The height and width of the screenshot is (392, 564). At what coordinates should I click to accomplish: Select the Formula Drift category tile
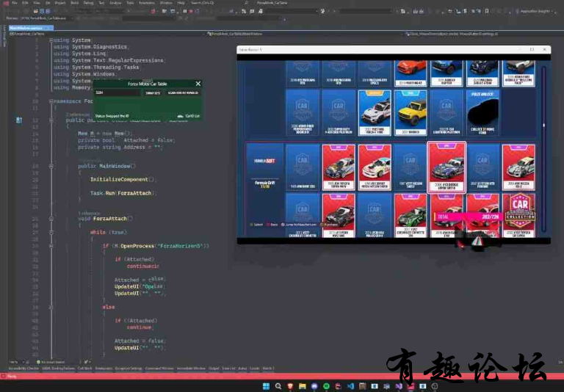click(264, 167)
